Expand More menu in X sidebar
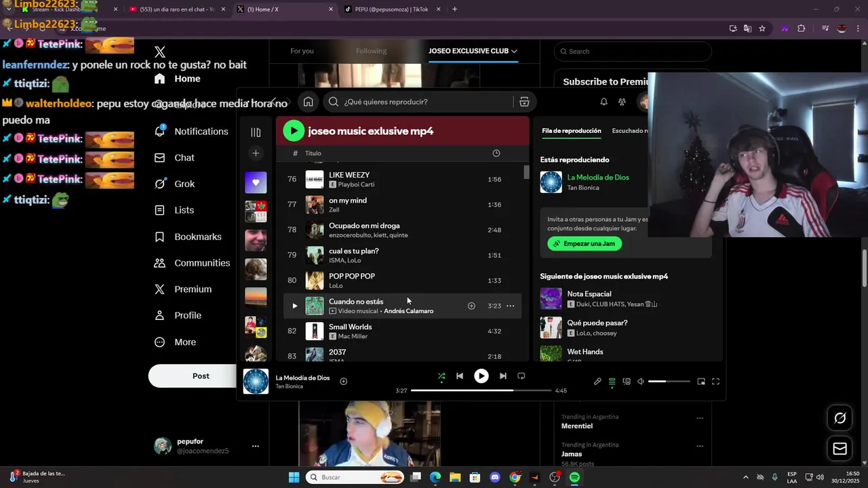868x488 pixels. click(176, 342)
